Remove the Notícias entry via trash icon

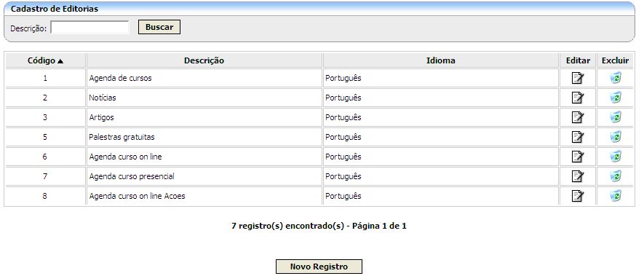615,98
